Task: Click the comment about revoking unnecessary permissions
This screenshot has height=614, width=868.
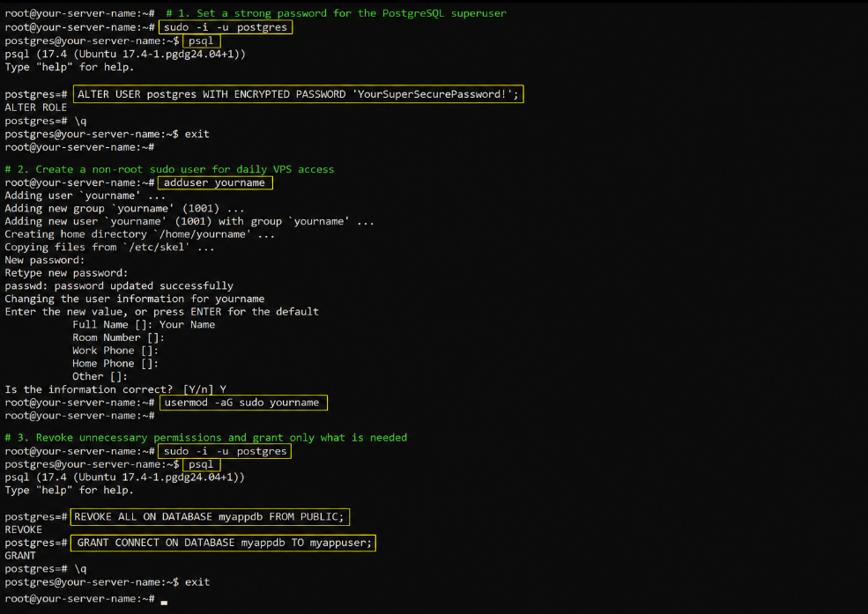Action: pos(206,438)
